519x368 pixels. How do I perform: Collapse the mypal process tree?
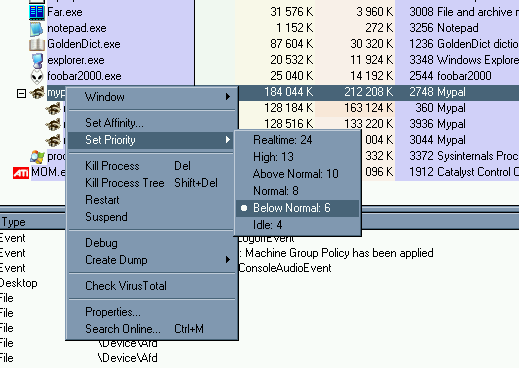(x=21, y=94)
